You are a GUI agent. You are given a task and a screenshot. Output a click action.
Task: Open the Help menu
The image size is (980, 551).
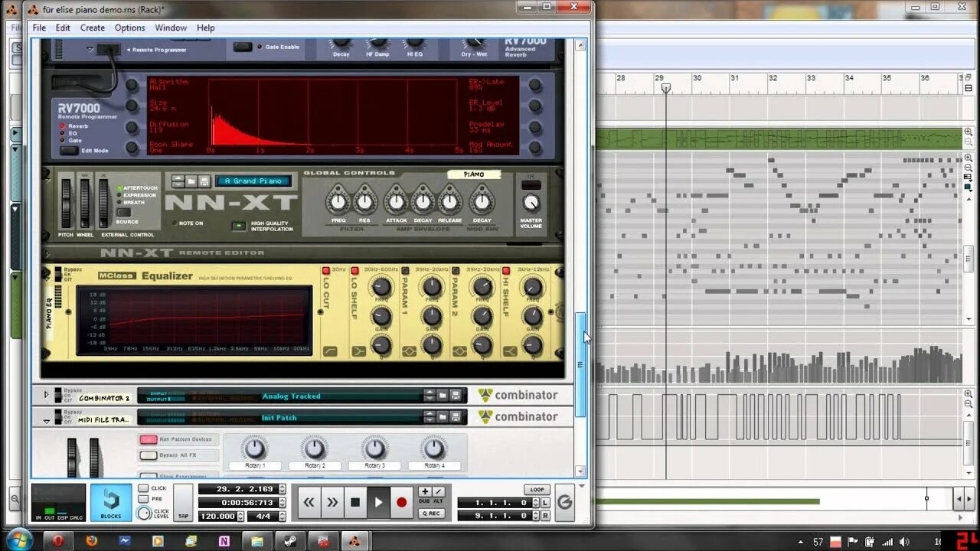pyautogui.click(x=206, y=28)
